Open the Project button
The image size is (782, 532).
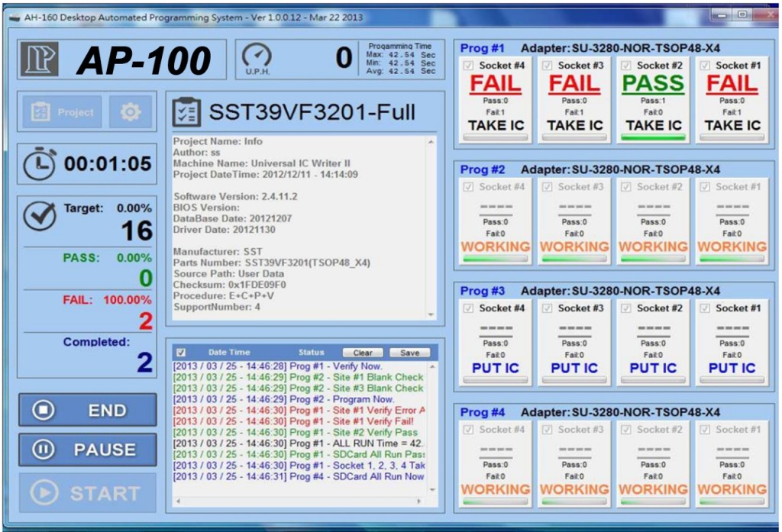(x=63, y=112)
